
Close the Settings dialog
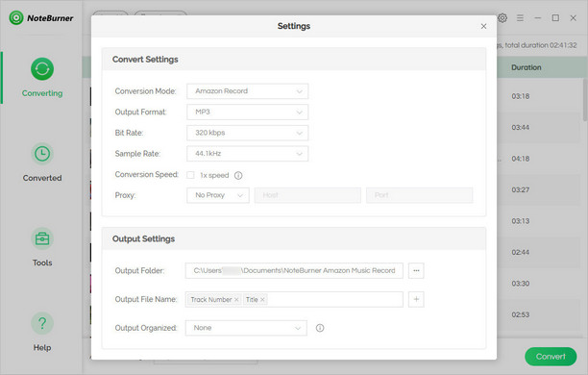pyautogui.click(x=483, y=26)
